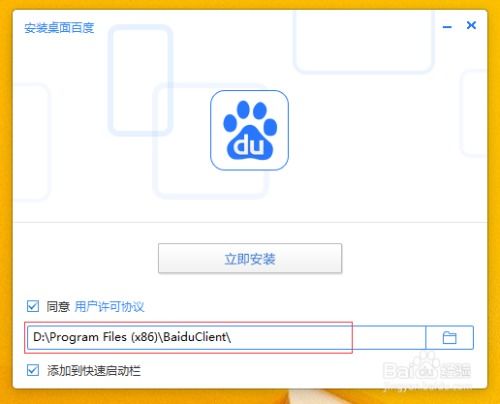Toggle the 同意 agreement checkbox

[33, 306]
